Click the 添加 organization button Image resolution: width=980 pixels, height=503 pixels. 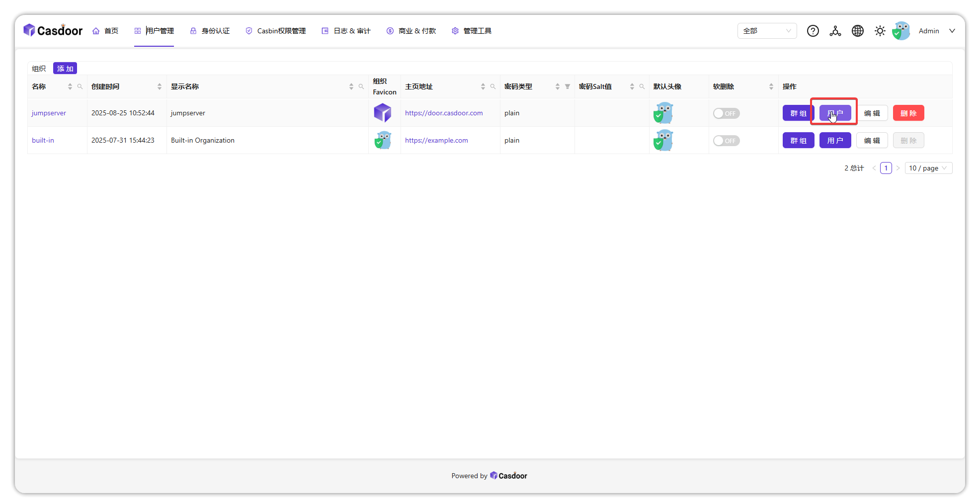pyautogui.click(x=65, y=69)
